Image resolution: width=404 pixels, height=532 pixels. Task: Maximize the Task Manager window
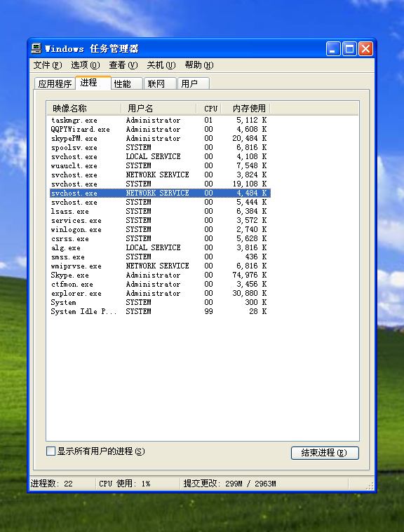tap(349, 49)
